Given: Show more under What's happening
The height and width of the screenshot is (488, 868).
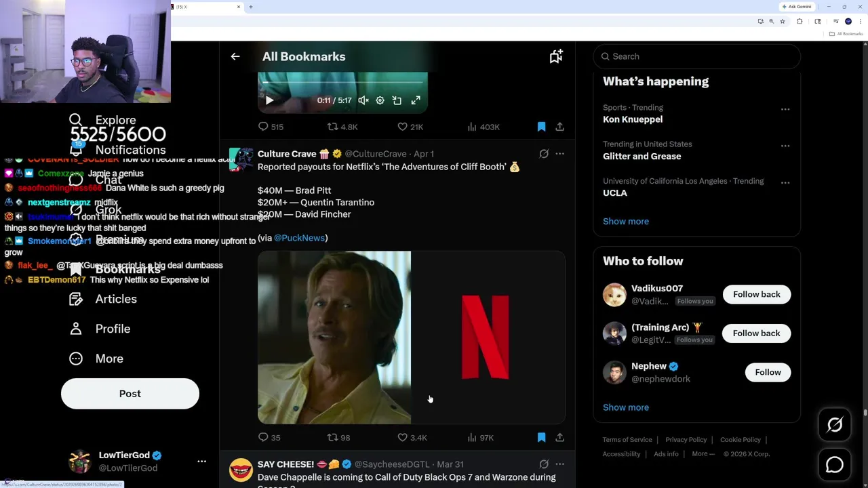Looking at the screenshot, I should click(x=626, y=222).
